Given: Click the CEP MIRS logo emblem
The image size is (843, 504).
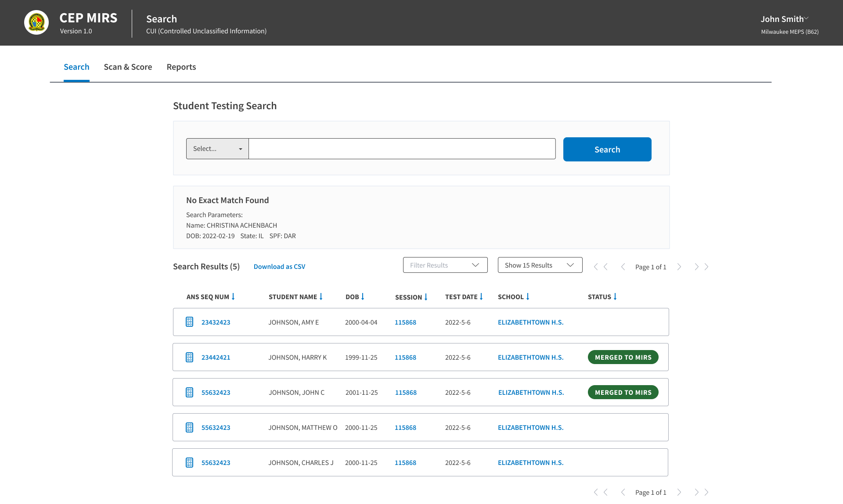Looking at the screenshot, I should pos(36,22).
